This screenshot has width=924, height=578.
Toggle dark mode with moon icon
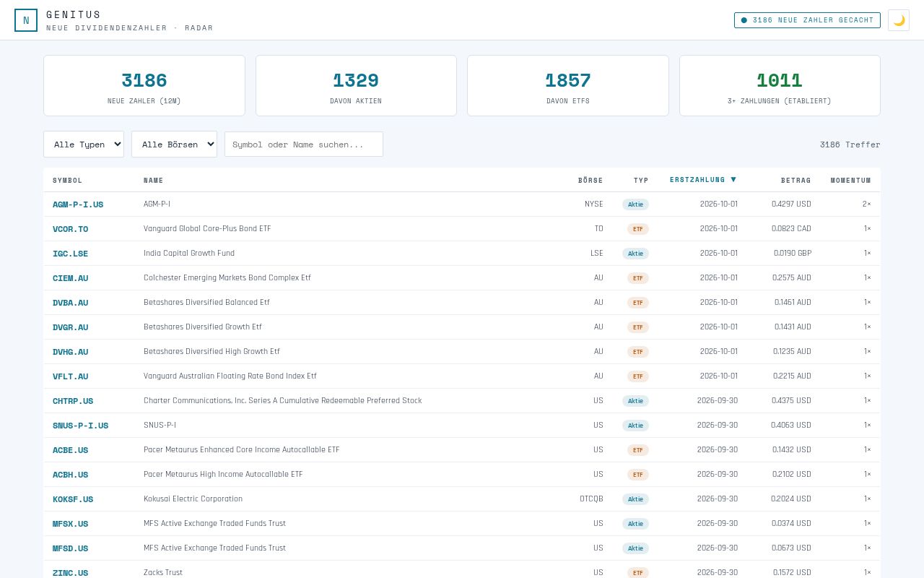899,20
